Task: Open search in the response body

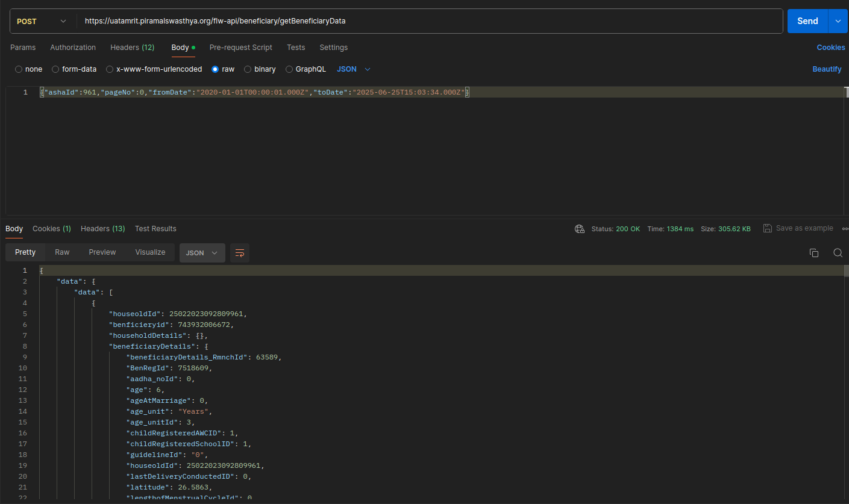Action: pos(838,253)
